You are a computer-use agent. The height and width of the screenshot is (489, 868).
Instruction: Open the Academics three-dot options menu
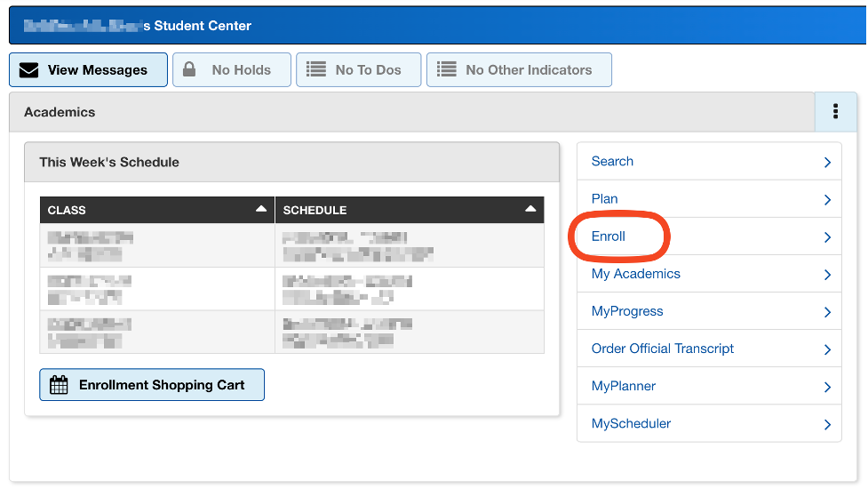(x=835, y=112)
